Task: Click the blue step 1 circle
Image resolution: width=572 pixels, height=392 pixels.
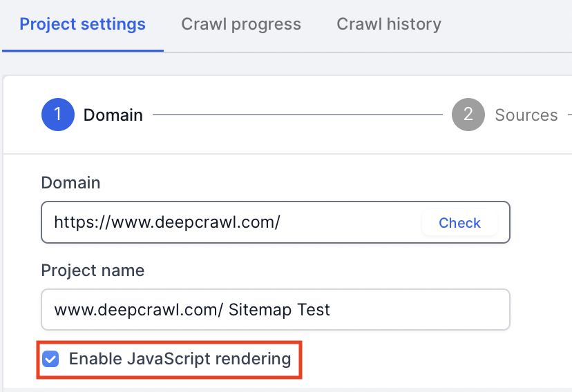Action: coord(58,114)
